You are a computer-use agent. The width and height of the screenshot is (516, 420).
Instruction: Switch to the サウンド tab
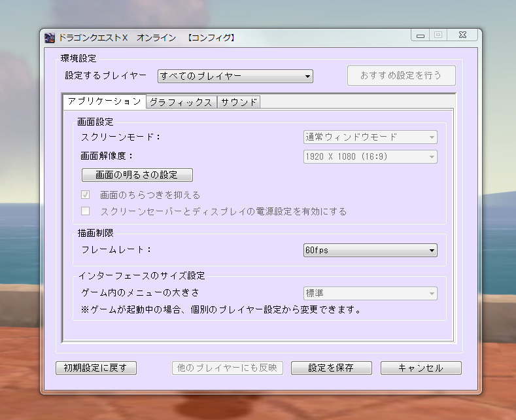point(239,102)
